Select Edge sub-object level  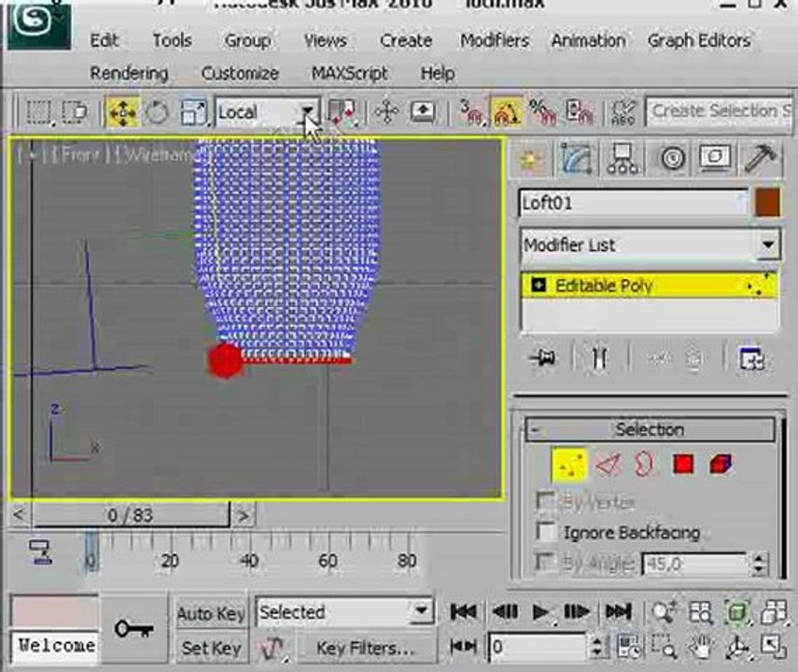click(608, 464)
